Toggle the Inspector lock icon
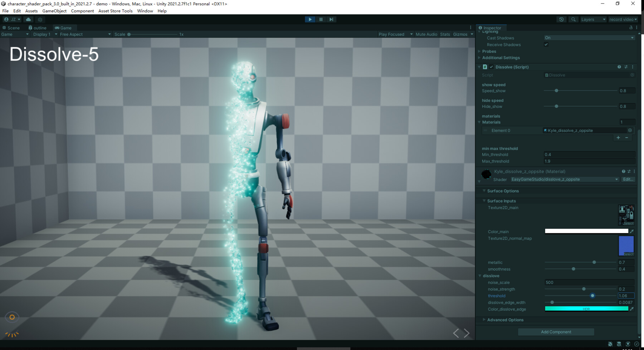This screenshot has height=350, width=644. 631,28
